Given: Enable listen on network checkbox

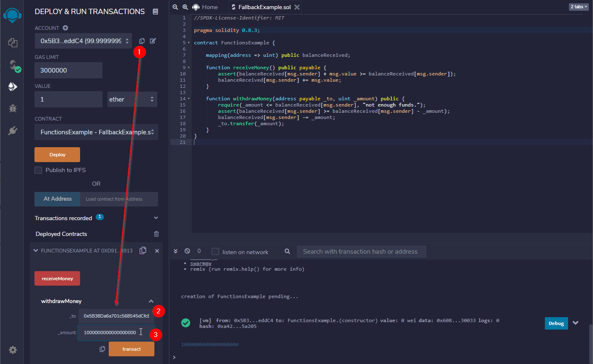Looking at the screenshot, I should [x=215, y=252].
